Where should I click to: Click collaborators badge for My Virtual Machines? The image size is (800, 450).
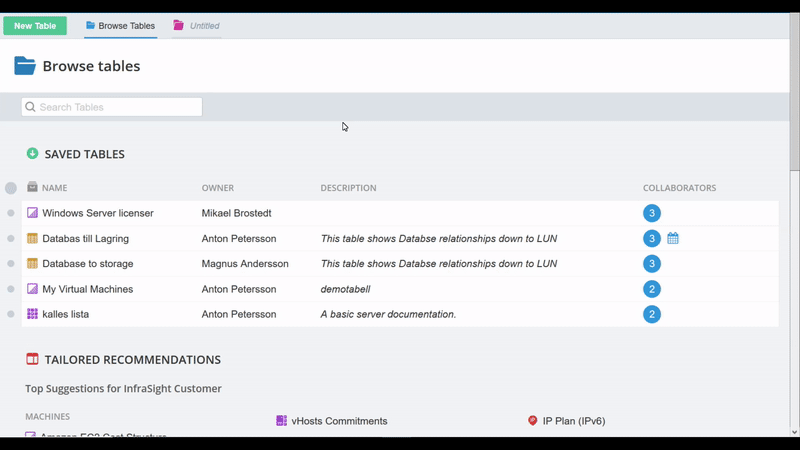click(652, 289)
